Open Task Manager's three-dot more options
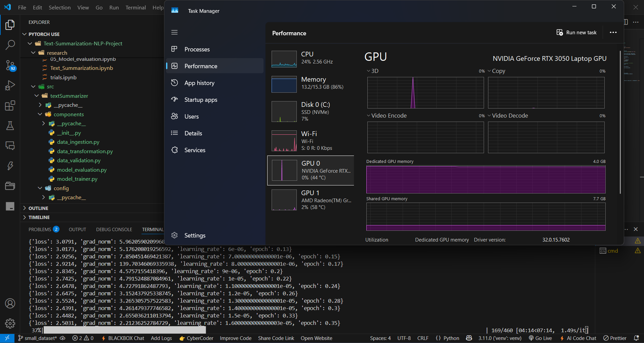This screenshot has height=343, width=644. (613, 33)
